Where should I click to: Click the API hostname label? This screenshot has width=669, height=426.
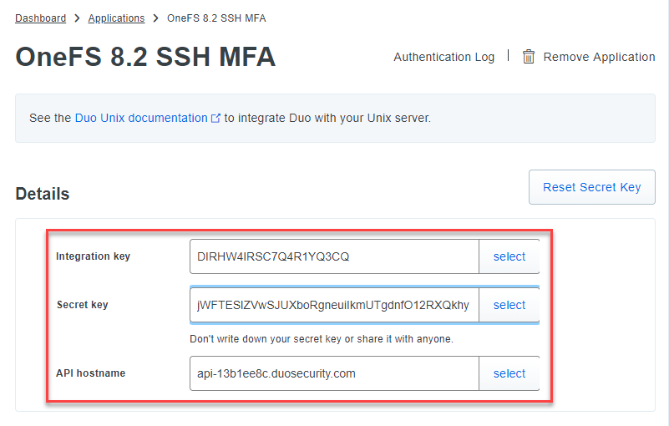click(x=88, y=373)
